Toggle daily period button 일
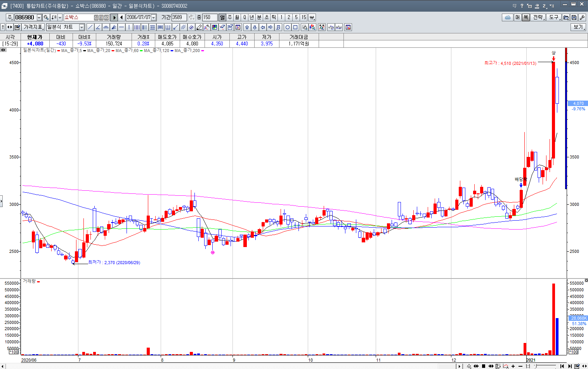This screenshot has width=588, height=369. click(x=222, y=17)
